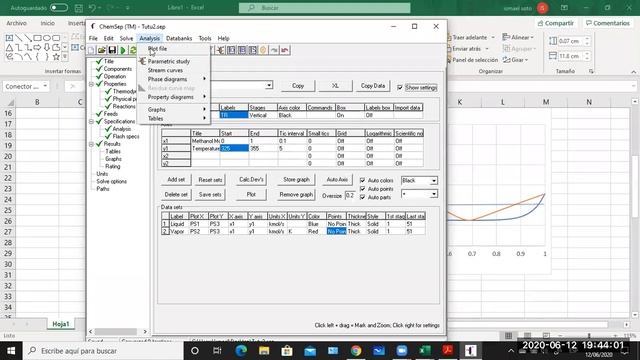
Task: Click the XL export button
Action: click(335, 86)
